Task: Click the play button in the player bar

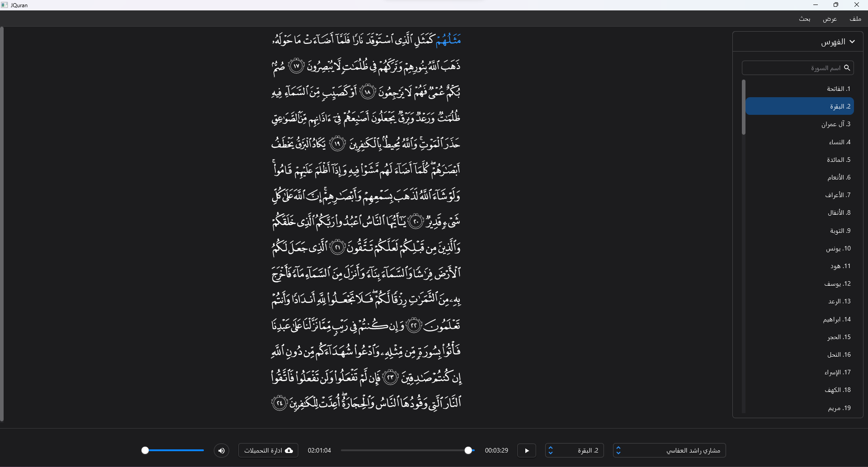Action: [x=527, y=451]
